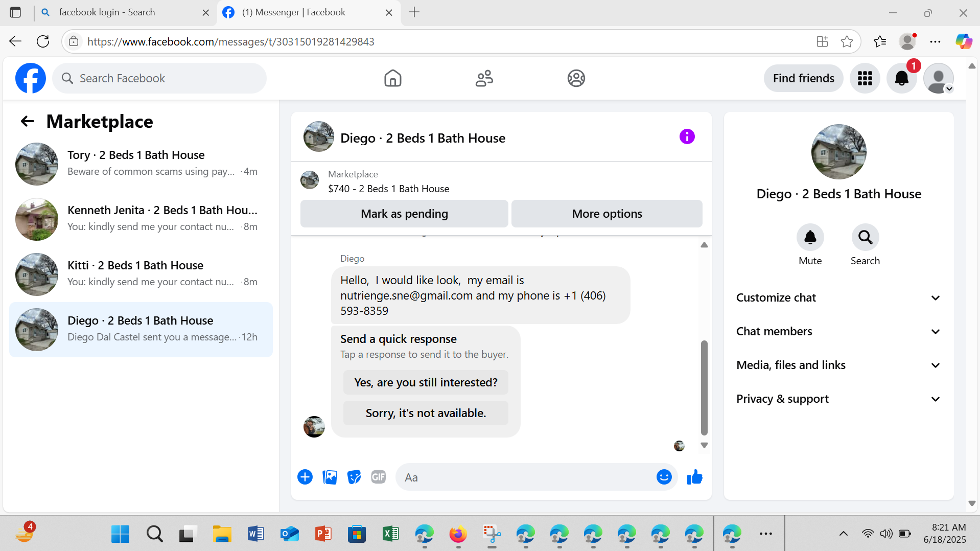Expand the Customize chat section
This screenshot has width=980, height=551.
coord(838,297)
